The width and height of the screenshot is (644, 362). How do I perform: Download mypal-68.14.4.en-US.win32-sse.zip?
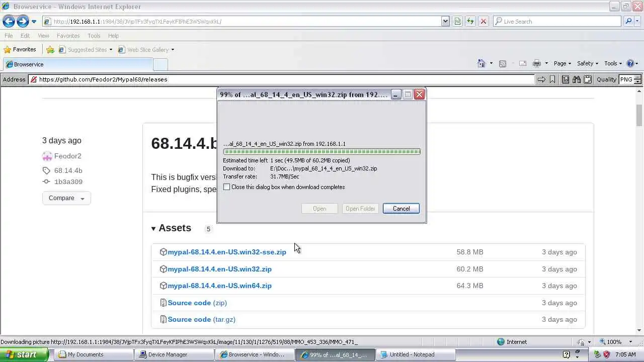click(x=227, y=252)
